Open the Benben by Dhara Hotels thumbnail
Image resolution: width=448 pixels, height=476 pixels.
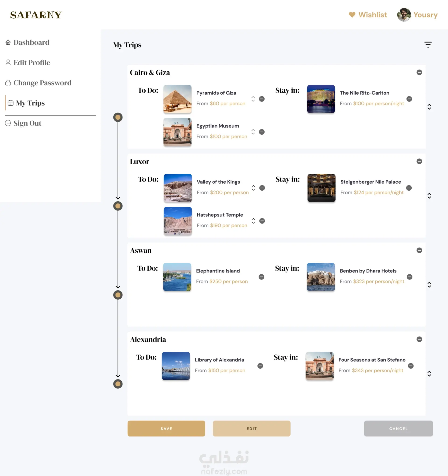321,277
